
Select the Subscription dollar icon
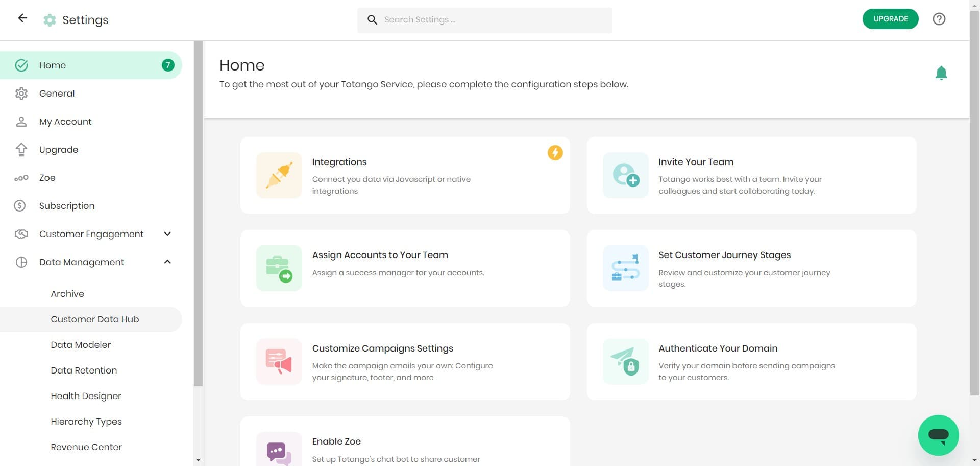(19, 205)
